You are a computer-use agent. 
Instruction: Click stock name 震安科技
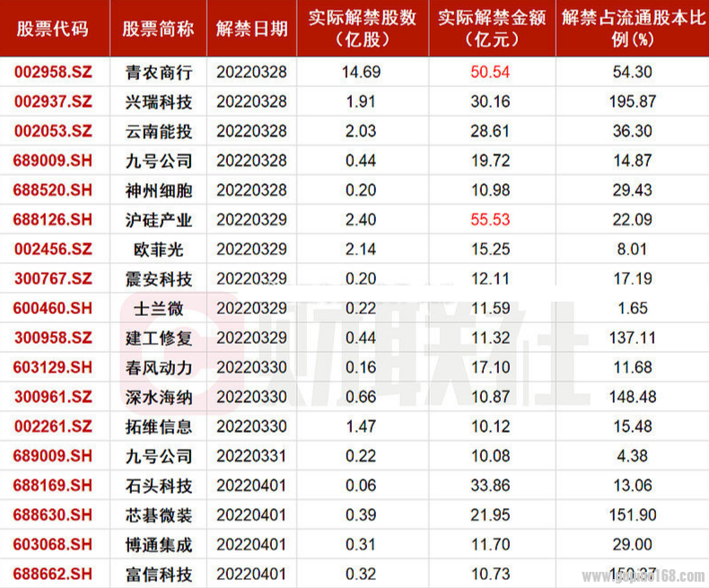click(159, 279)
